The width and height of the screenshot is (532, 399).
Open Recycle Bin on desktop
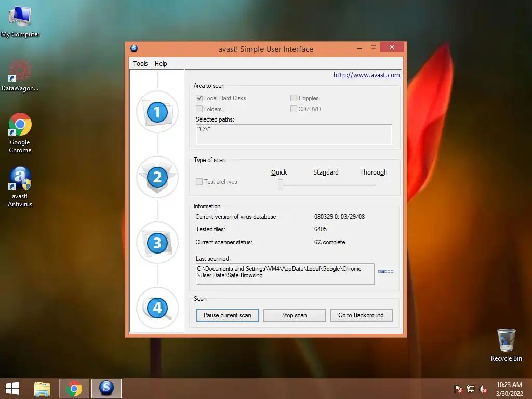point(506,345)
